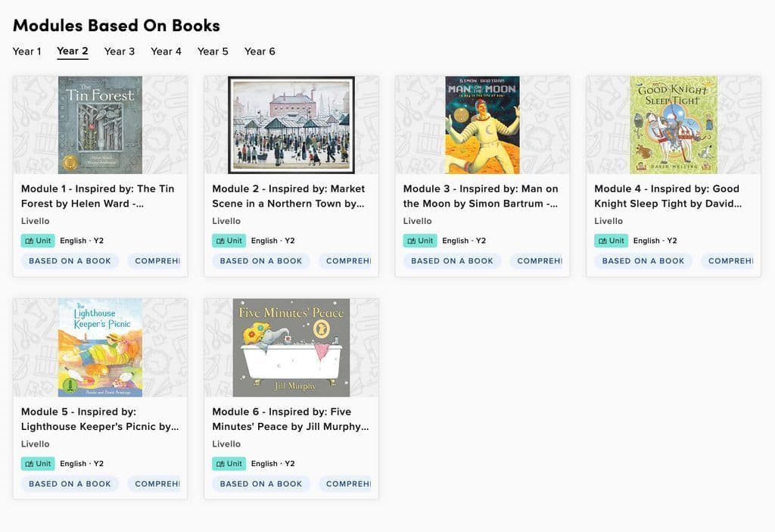This screenshot has height=532, width=775.
Task: Click Based on a Book tag on Module 6
Action: click(260, 484)
